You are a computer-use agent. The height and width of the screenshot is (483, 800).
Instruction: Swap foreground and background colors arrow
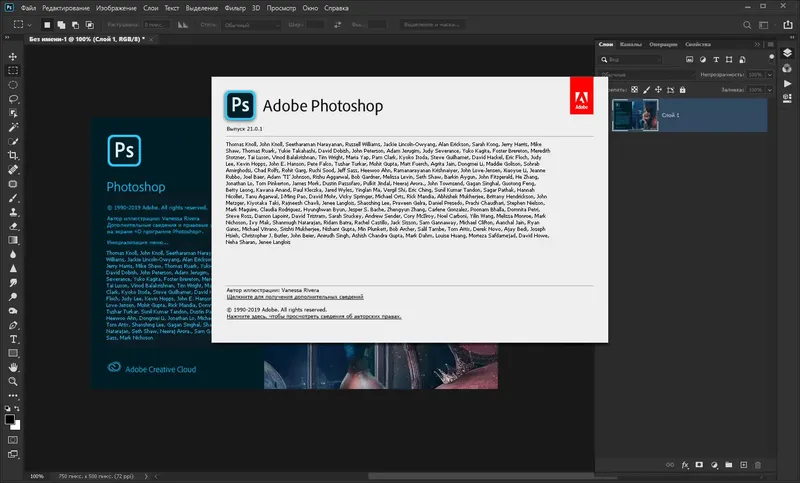[x=17, y=409]
